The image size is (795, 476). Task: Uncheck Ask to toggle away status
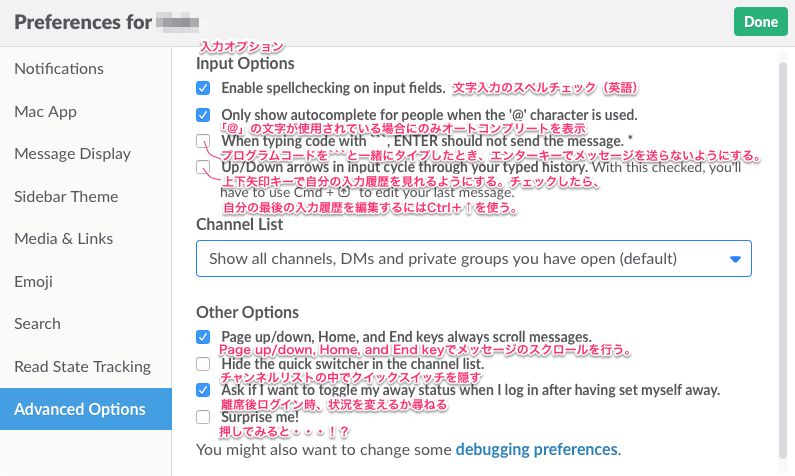coord(203,390)
